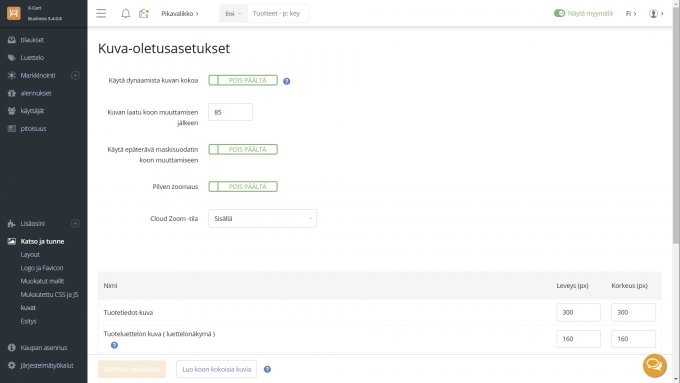680x383 pixels.
Task: Open the Cloud Zoom -tila dropdown
Action: tap(262, 219)
